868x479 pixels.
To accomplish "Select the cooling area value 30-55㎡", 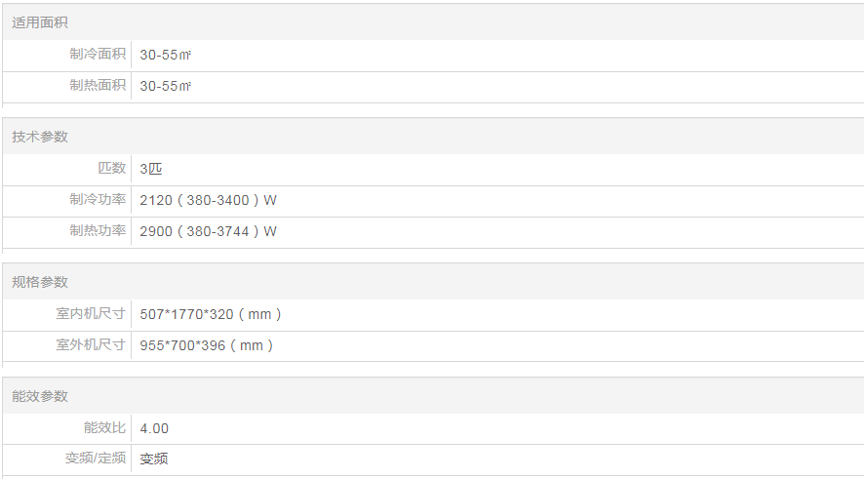I will 166,56.
